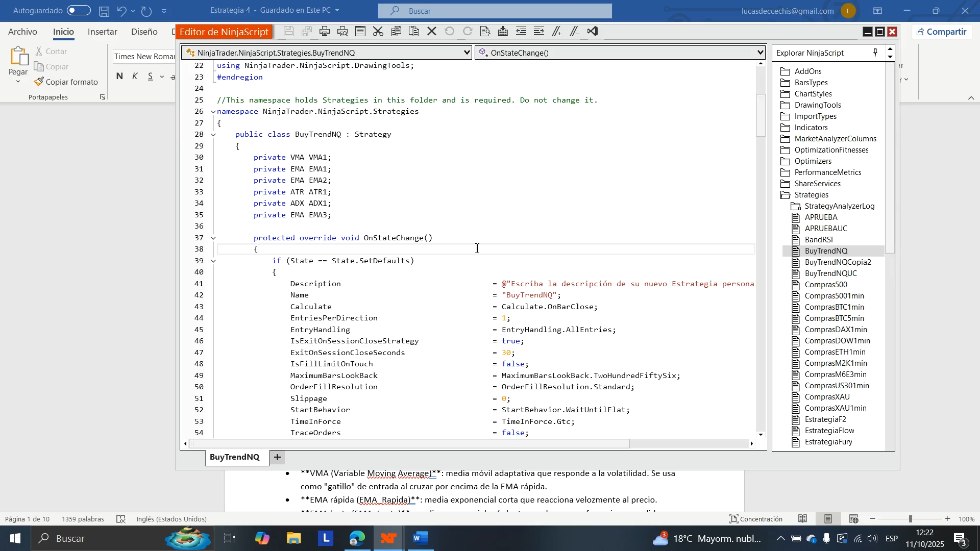This screenshot has width=980, height=551.
Task: Collapse the if block at line 39
Action: (213, 261)
